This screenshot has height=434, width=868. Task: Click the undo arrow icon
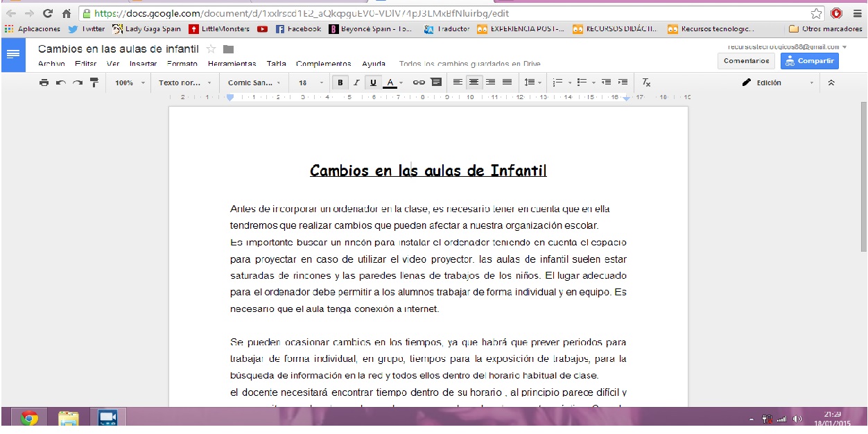[x=61, y=83]
